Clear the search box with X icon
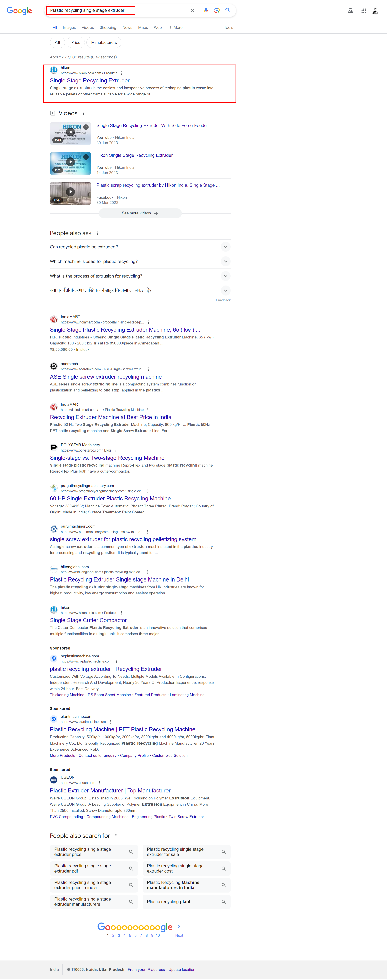Viewport: 387px width, 980px height. 192,11
